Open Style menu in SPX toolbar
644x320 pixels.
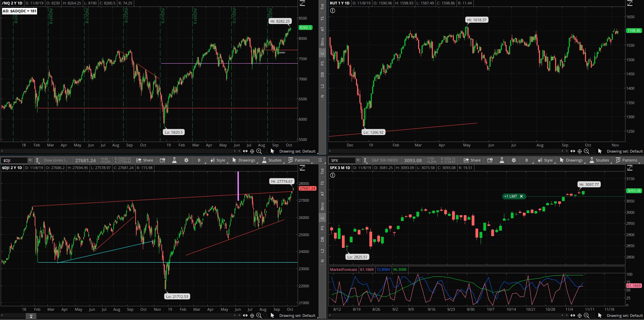(x=545, y=160)
